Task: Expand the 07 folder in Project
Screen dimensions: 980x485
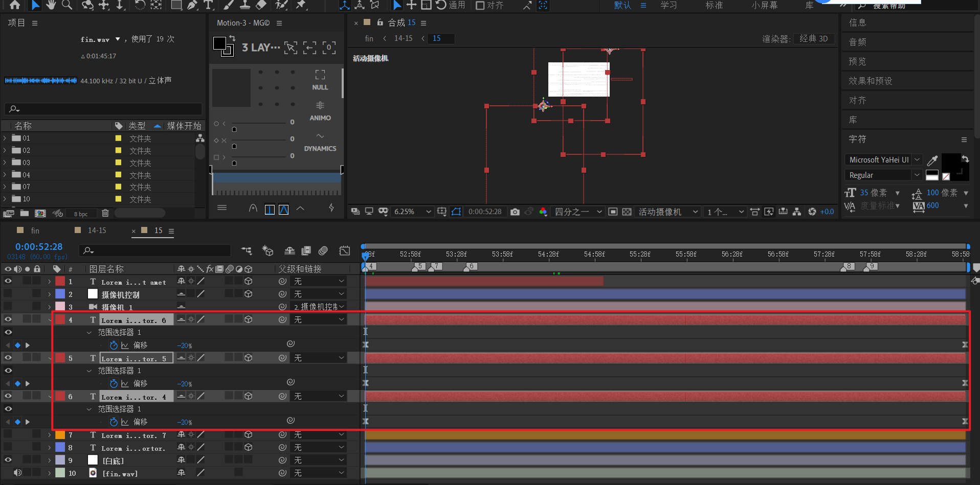Action: 5,187
